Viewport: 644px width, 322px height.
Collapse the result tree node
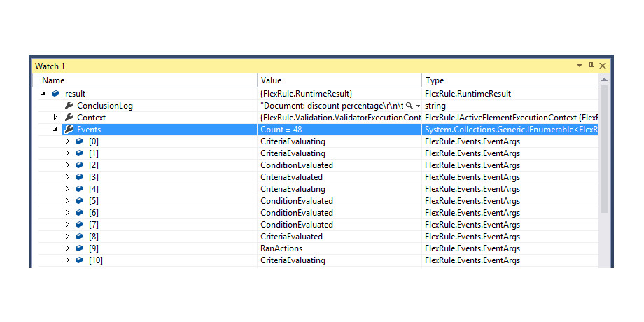[43, 94]
